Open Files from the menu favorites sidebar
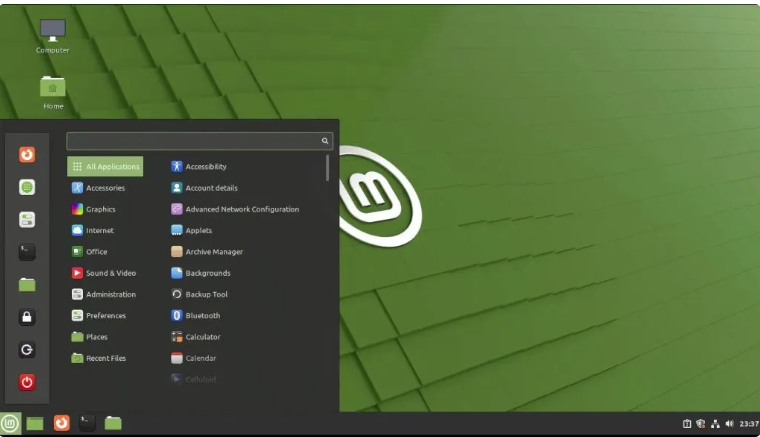This screenshot has height=437, width=760. 27,284
